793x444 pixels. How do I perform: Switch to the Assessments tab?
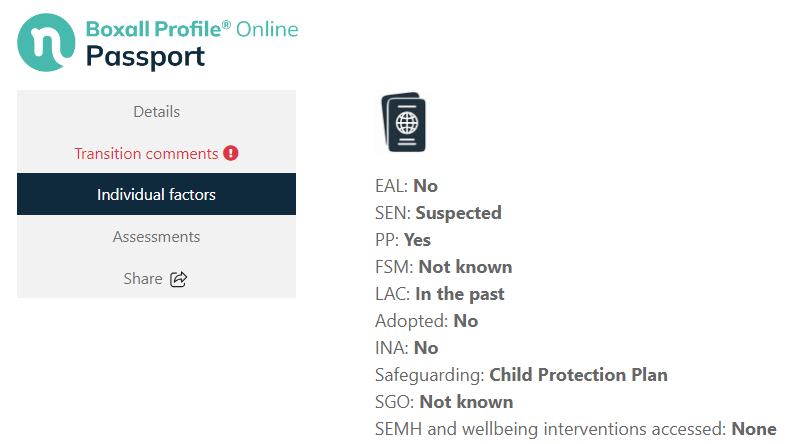pos(156,236)
